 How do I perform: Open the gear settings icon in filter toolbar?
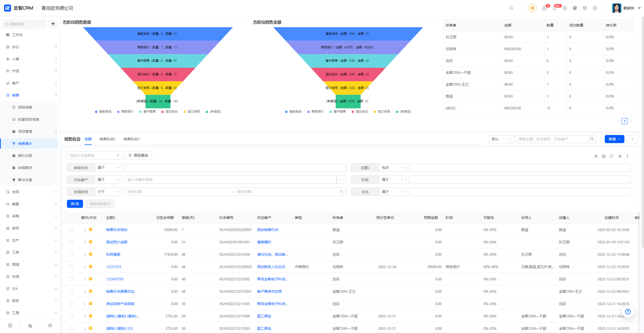pyautogui.click(x=620, y=156)
